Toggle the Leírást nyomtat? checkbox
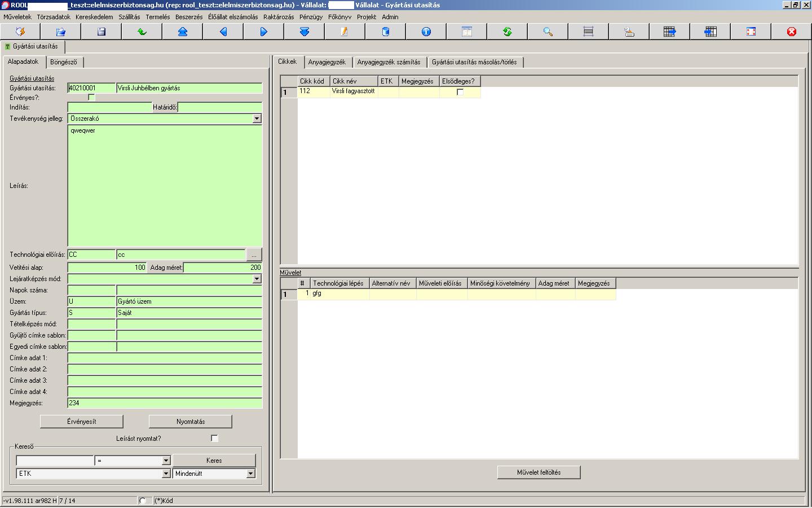 coord(214,438)
